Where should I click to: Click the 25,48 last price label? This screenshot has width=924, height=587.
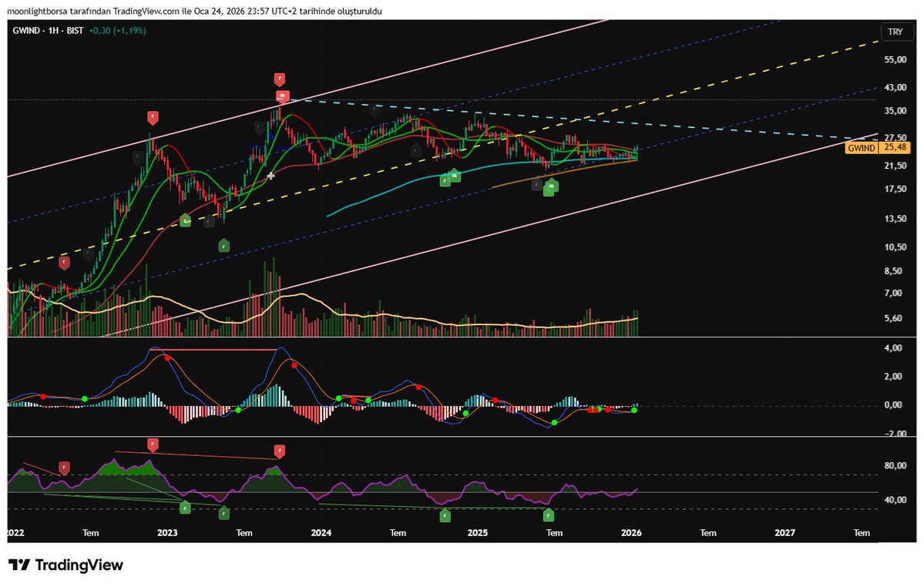click(x=895, y=147)
